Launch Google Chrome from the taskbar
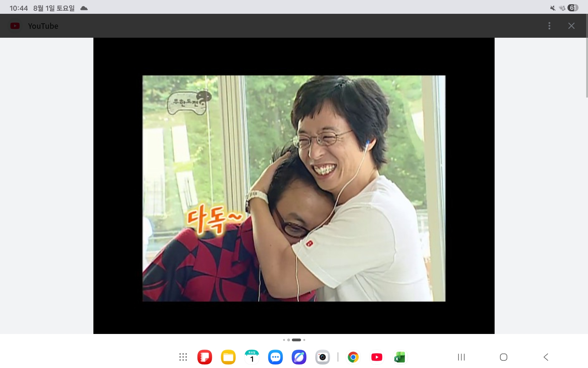 point(353,357)
